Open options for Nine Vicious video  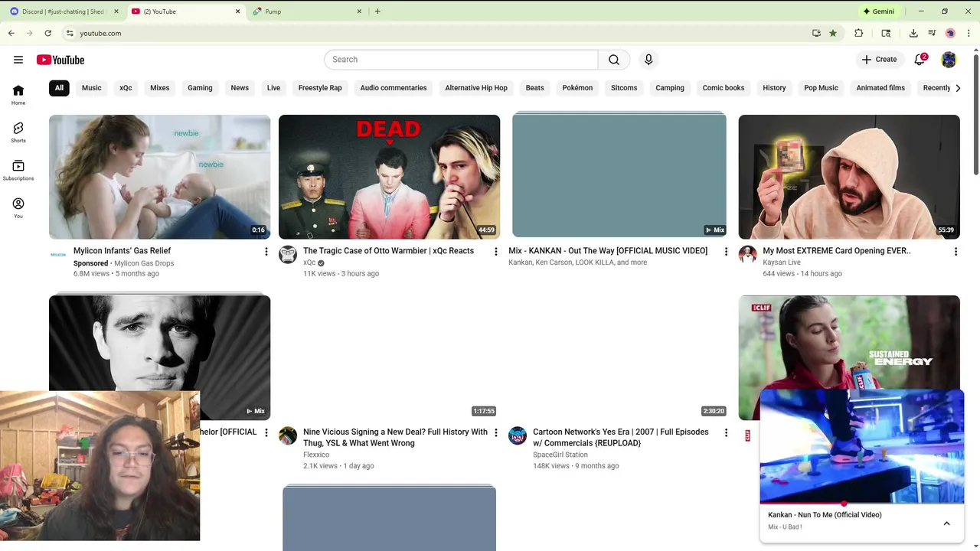click(x=496, y=432)
